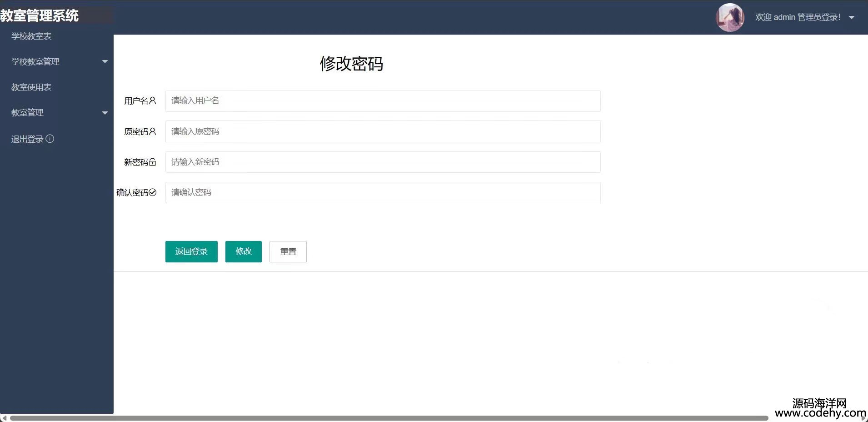
Task: Expand the 学校教室管理 submenu arrow
Action: [x=105, y=61]
